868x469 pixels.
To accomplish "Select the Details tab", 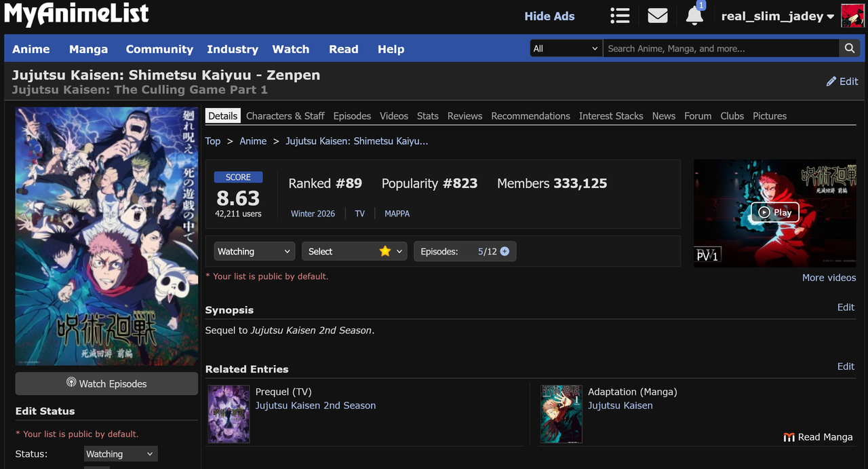I will (x=223, y=116).
